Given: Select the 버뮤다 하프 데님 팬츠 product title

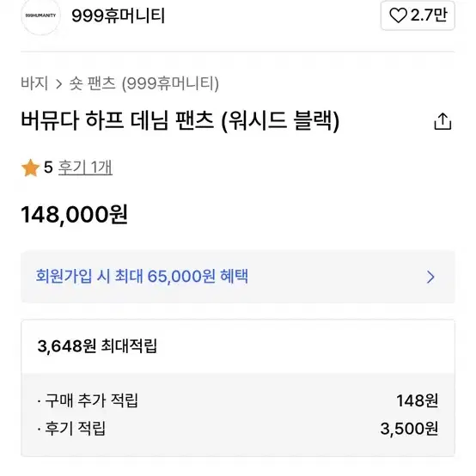Looking at the screenshot, I should click(180, 120).
